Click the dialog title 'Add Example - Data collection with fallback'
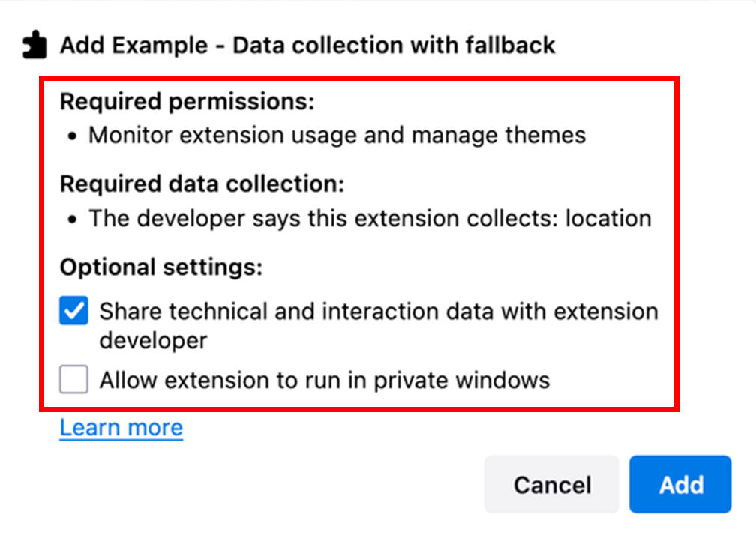The width and height of the screenshot is (756, 538). click(307, 46)
